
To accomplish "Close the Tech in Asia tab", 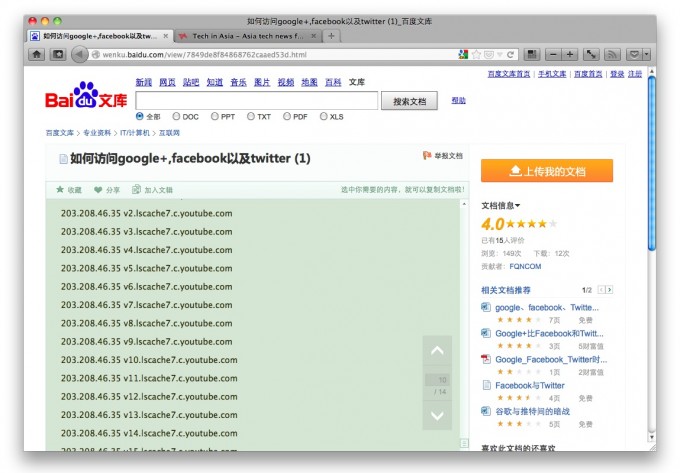I will (314, 36).
